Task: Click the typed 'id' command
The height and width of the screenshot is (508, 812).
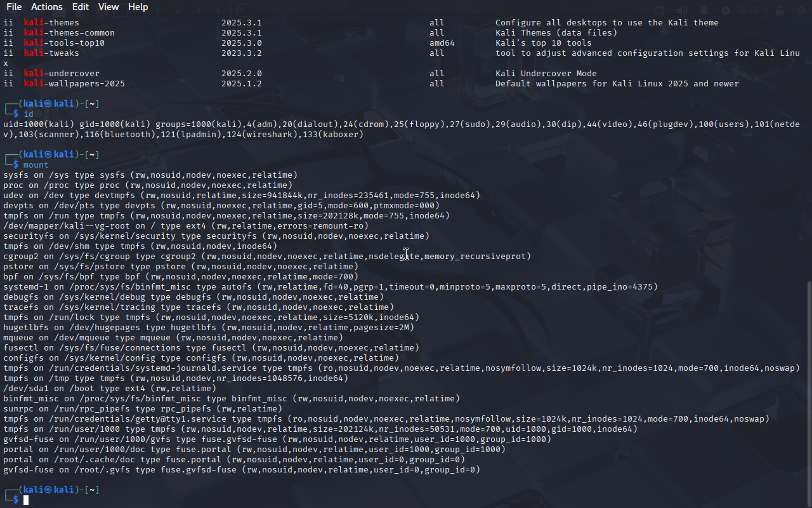Action: 29,114
